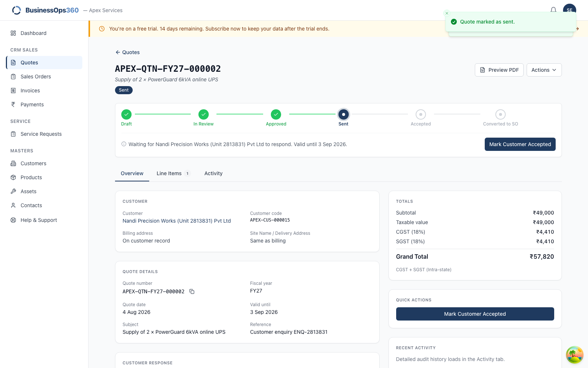
Task: Open Invoices in the sidebar
Action: coord(44,91)
